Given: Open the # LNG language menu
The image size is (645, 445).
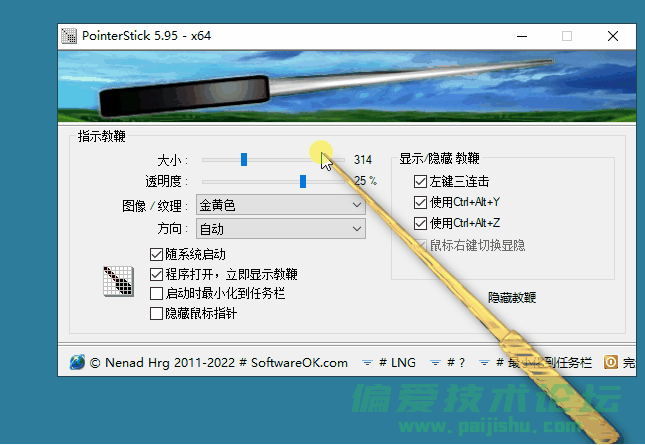Looking at the screenshot, I should [397, 363].
